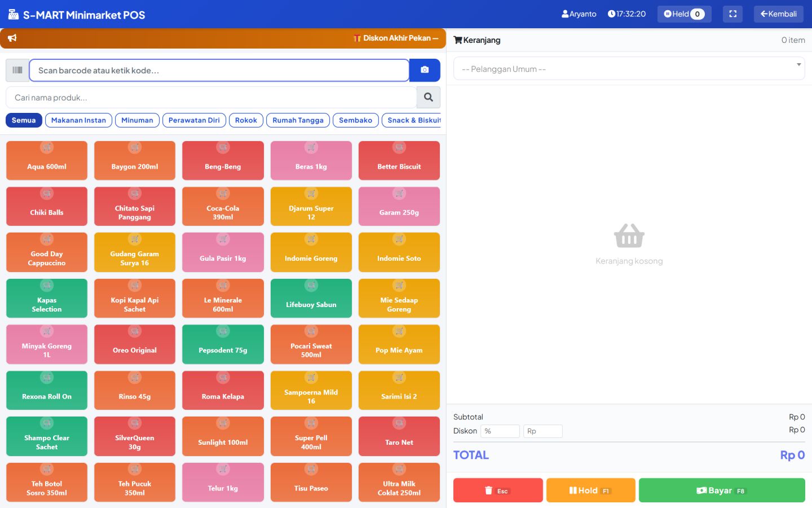Click the clock time display
This screenshot has width=812, height=508.
(626, 14)
